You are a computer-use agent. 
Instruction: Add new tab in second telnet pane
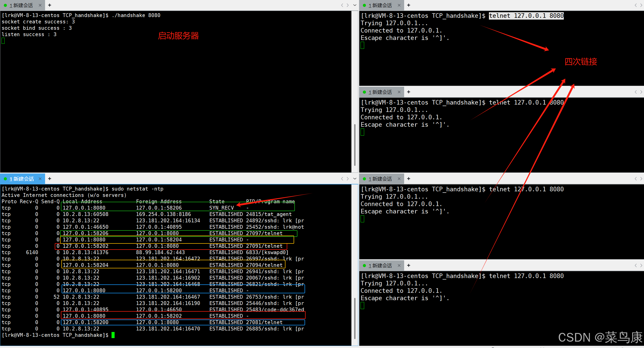click(409, 92)
